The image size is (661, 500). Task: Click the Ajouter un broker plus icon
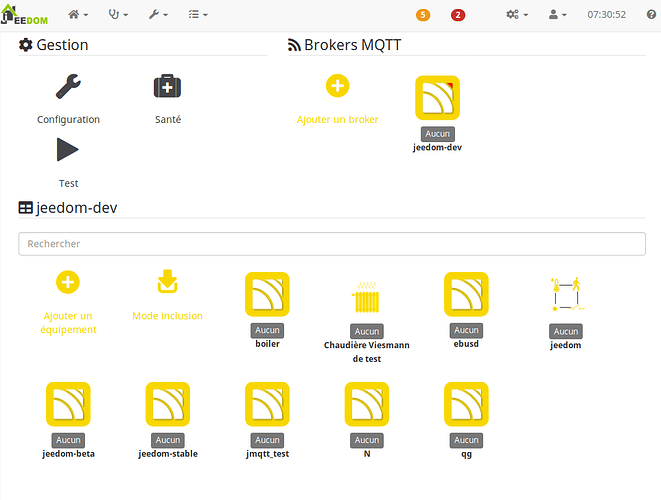pyautogui.click(x=338, y=86)
